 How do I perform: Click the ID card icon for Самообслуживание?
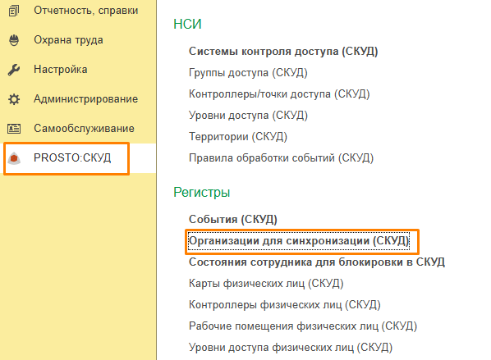click(x=14, y=128)
